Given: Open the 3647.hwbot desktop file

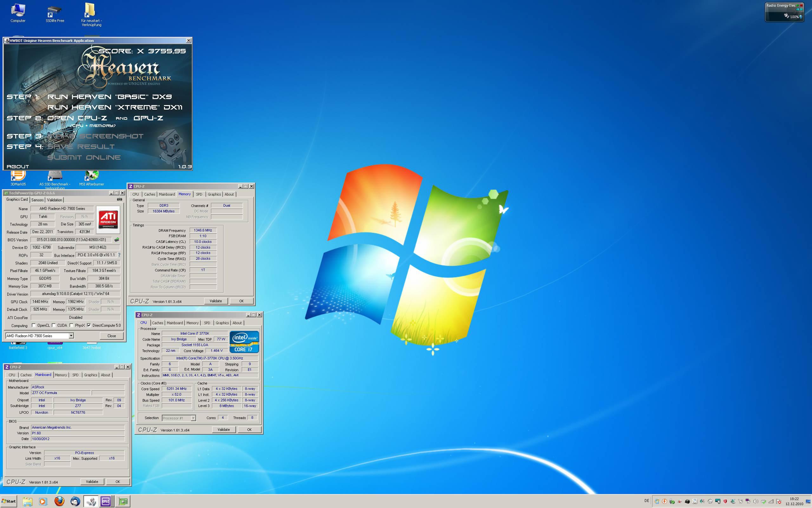Looking at the screenshot, I should [x=92, y=346].
